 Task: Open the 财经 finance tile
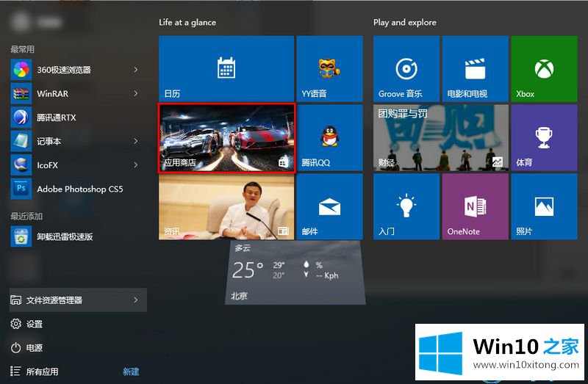tap(440, 138)
